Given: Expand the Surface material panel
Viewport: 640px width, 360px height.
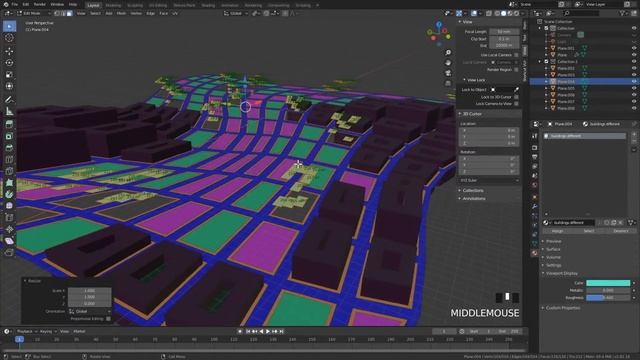Looking at the screenshot, I should tap(553, 249).
